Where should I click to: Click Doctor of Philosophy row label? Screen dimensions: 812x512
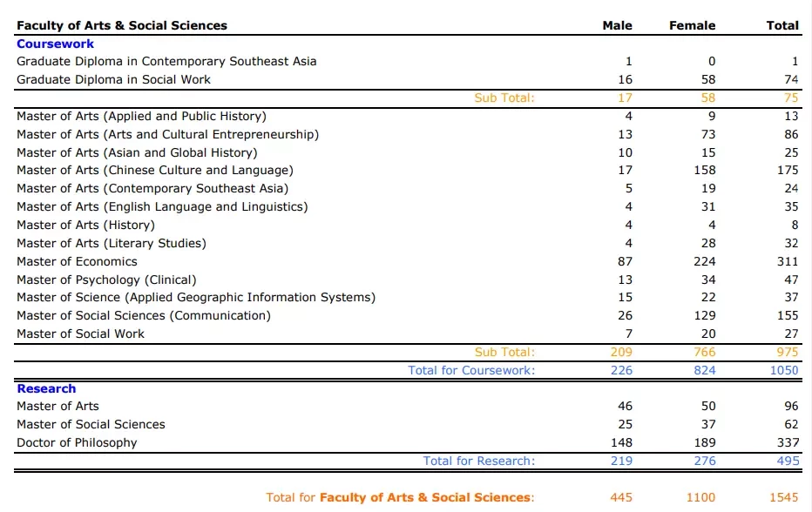[77, 443]
